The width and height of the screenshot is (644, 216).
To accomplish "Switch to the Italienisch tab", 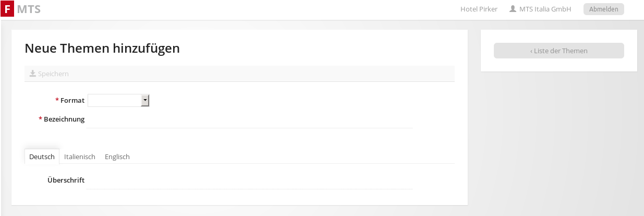I will point(80,157).
